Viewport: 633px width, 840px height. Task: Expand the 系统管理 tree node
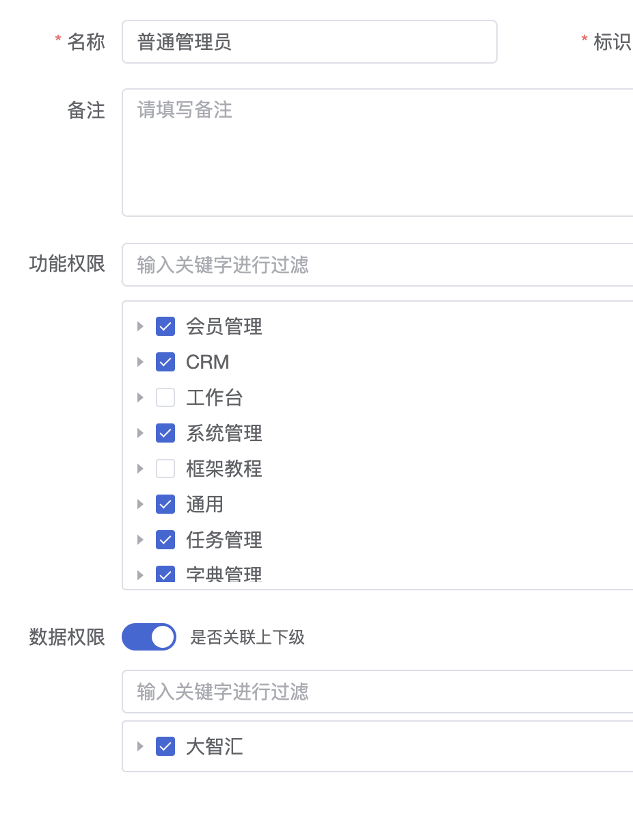click(x=139, y=433)
